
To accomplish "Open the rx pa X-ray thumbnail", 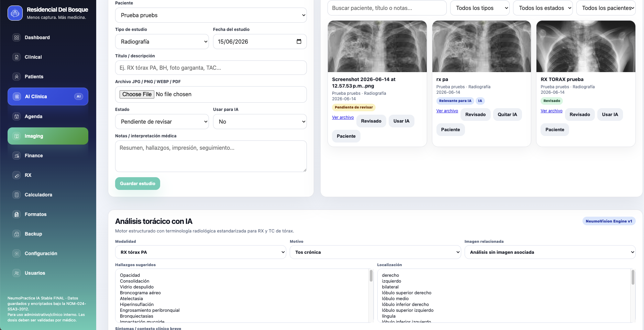I will pos(481,46).
